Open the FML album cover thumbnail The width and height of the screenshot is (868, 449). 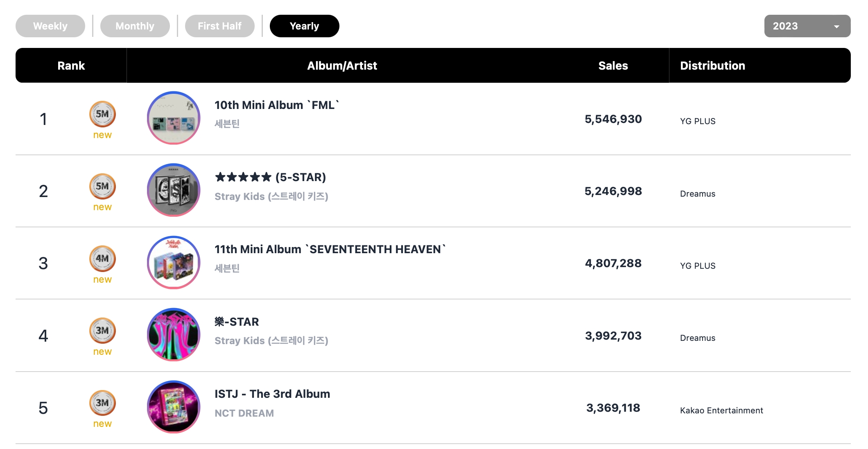[174, 118]
